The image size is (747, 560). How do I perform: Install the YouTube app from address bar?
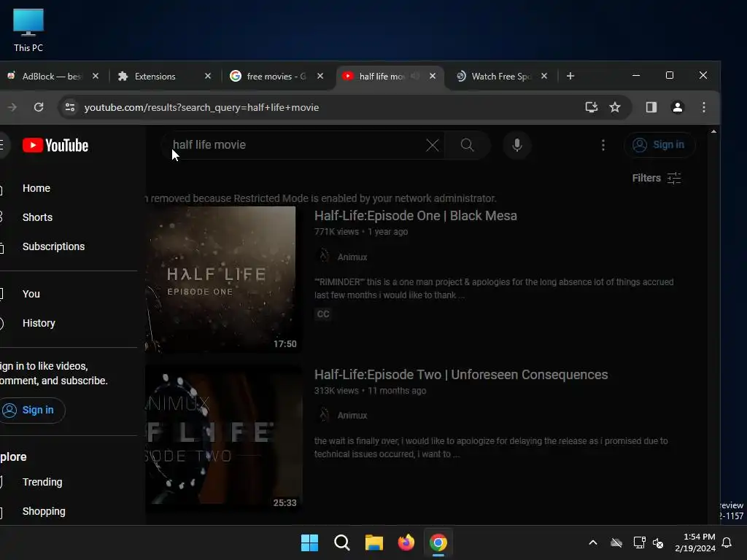tap(591, 107)
